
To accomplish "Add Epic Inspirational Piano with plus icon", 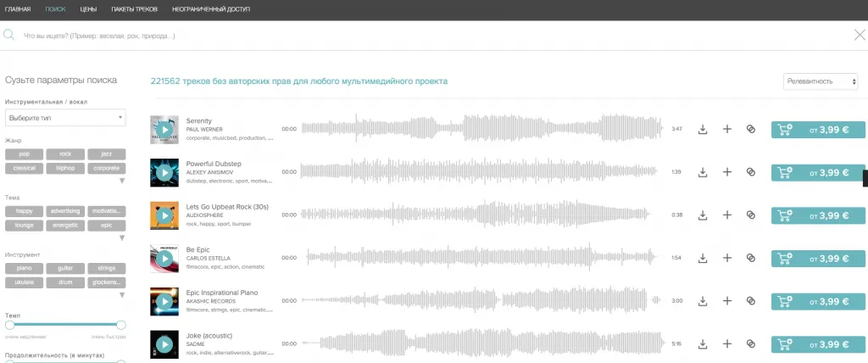I will coord(727,301).
